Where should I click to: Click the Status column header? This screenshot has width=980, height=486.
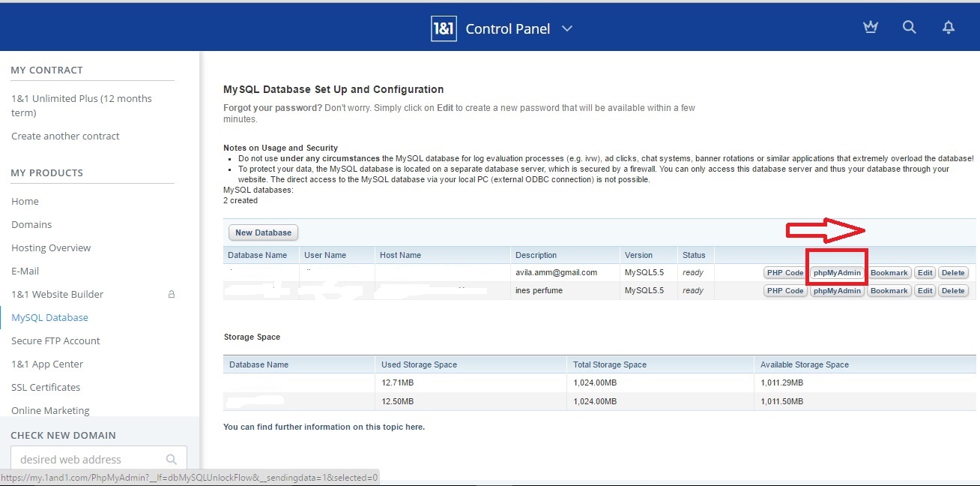694,255
